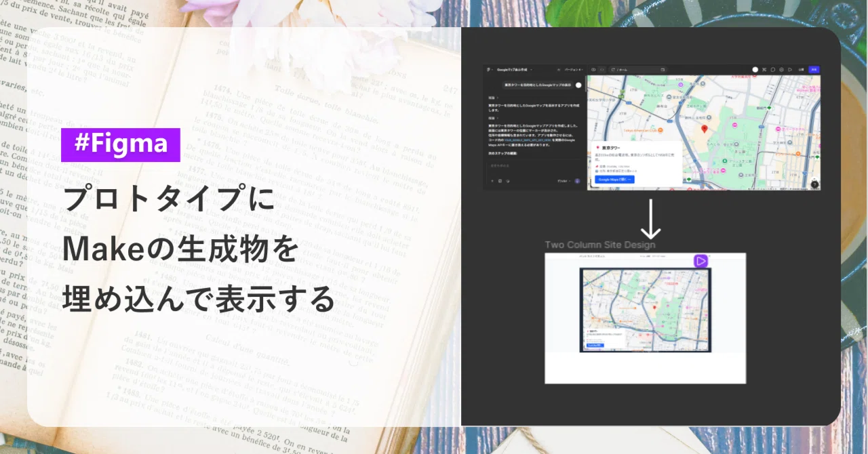
Task: Click the third icon under chat input
Action: (507, 181)
